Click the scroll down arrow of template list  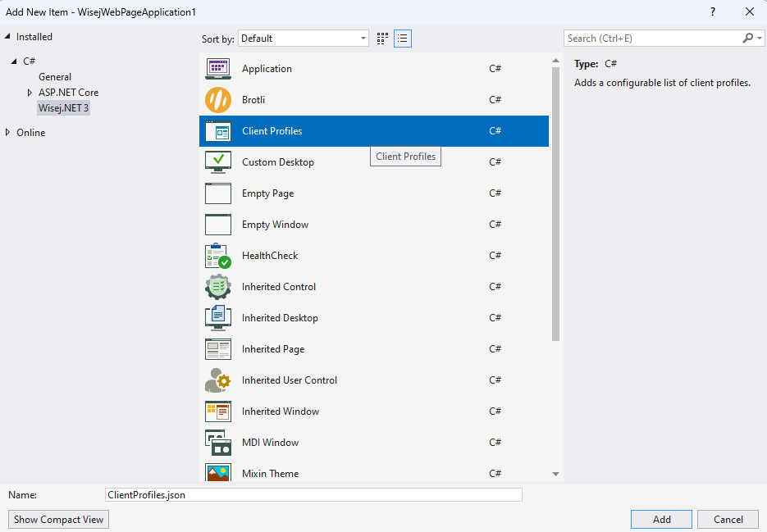coord(555,474)
